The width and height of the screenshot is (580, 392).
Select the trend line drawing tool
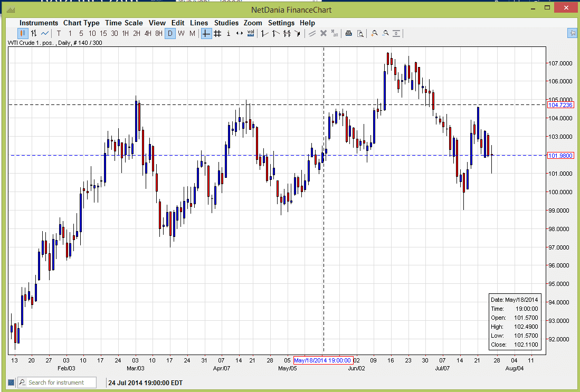click(x=263, y=33)
